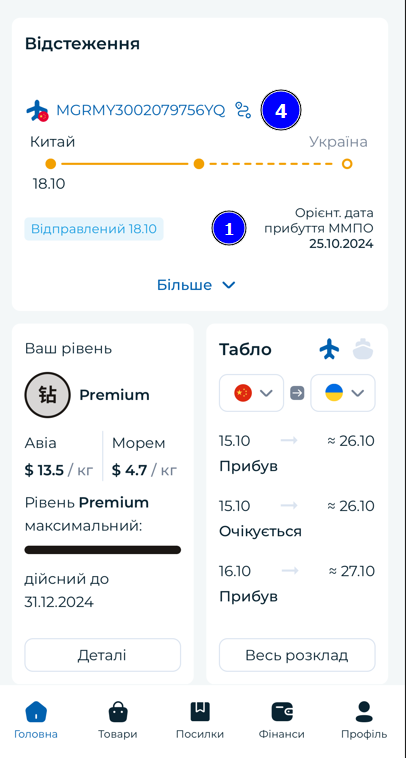Open tracking number MGRMY3002079756YQ
The height and width of the screenshot is (758, 406).
[x=141, y=111]
